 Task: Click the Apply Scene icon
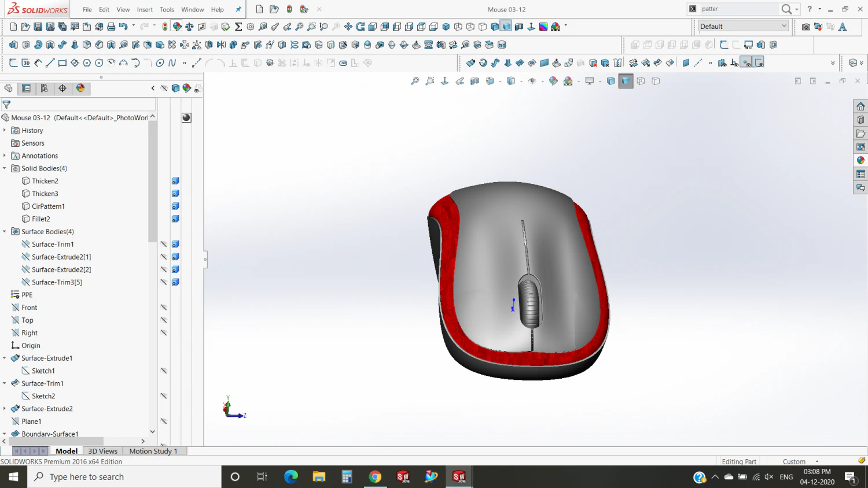pyautogui.click(x=568, y=81)
